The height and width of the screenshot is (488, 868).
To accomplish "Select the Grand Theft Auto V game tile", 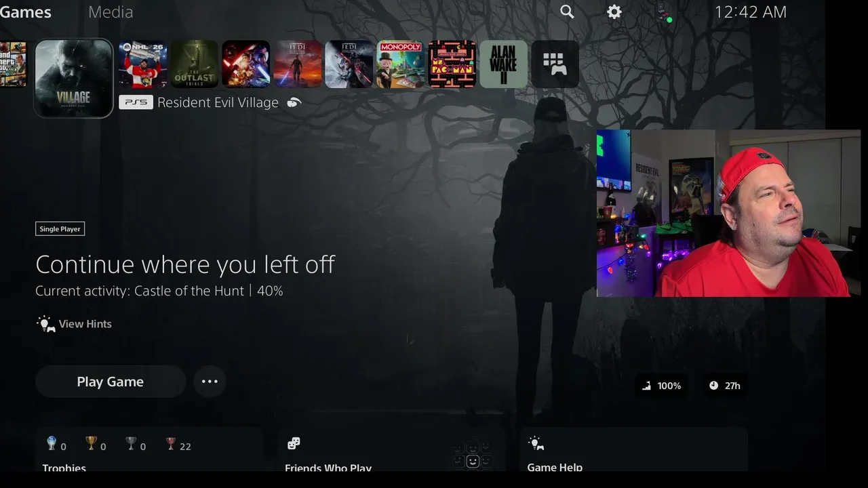I will [x=13, y=64].
